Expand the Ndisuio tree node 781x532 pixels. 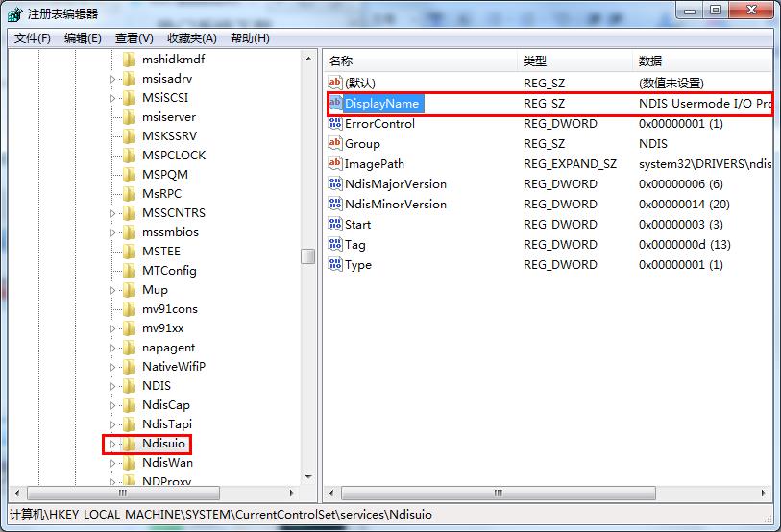pos(112,444)
